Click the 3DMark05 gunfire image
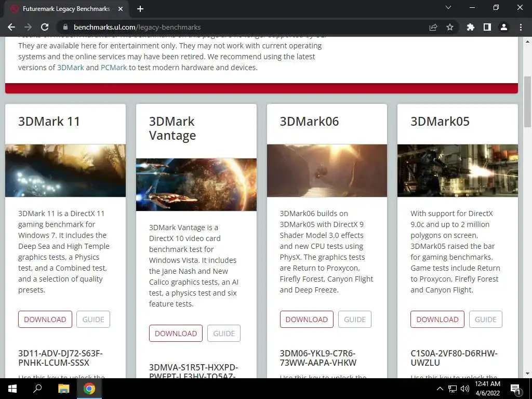The height and width of the screenshot is (399, 532). [458, 170]
